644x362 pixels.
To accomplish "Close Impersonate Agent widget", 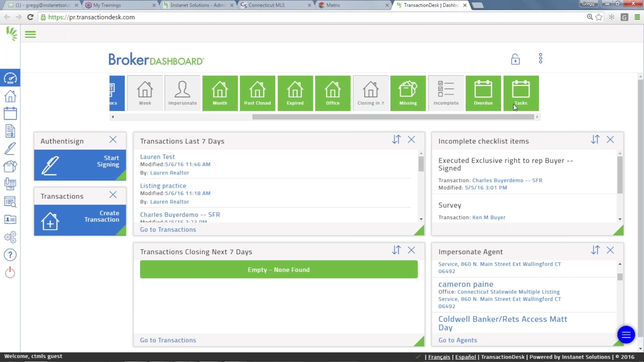I will pyautogui.click(x=610, y=250).
